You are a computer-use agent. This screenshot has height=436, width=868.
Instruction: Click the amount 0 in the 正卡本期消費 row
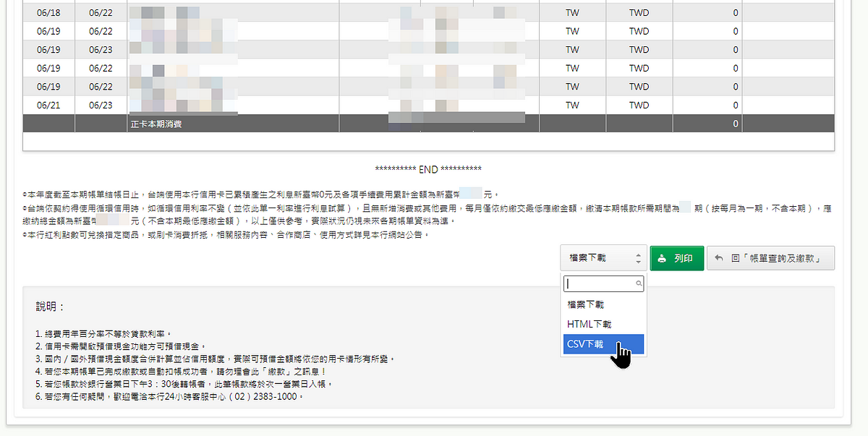[735, 124]
